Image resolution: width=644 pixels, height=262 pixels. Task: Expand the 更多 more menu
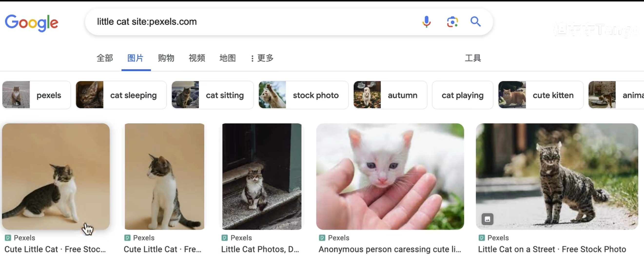click(x=262, y=58)
